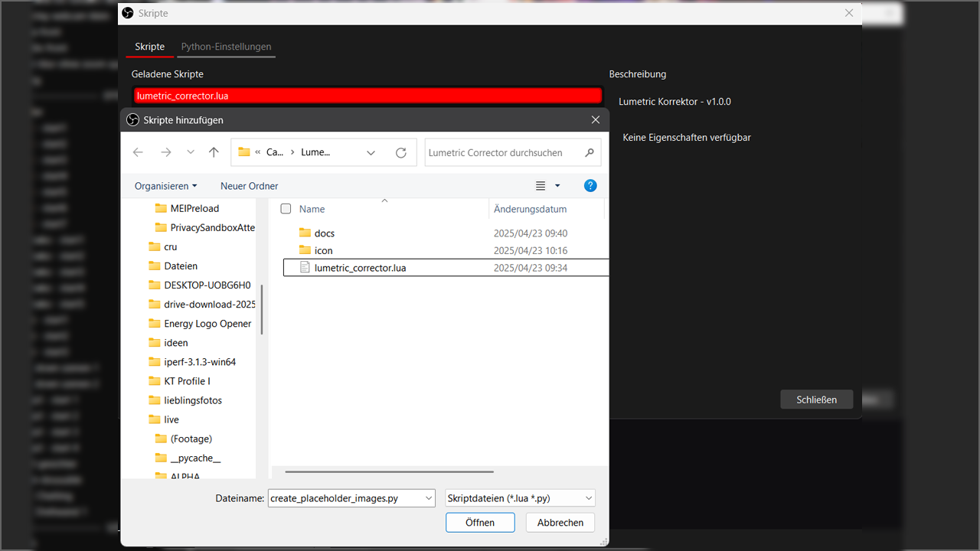
Task: Refresh the Lumetric Corrector folder view
Action: click(400, 152)
